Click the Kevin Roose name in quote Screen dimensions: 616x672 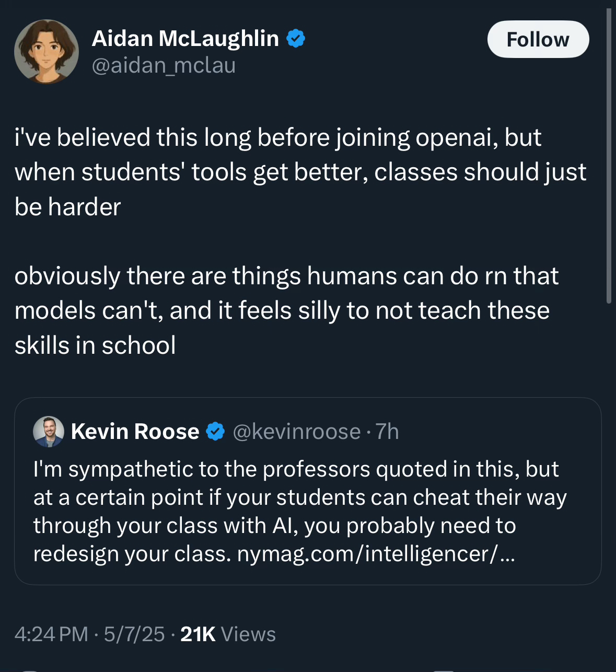[x=135, y=432]
